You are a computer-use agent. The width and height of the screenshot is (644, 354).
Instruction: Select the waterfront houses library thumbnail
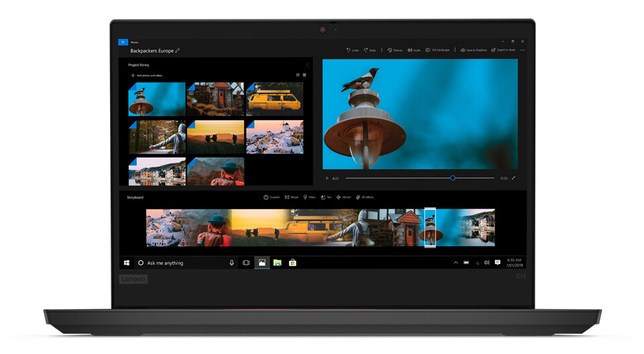157,172
